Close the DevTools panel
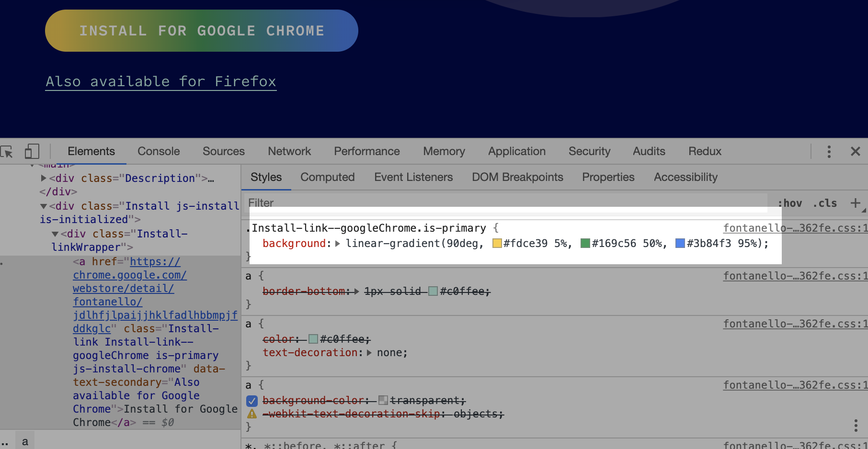868x449 pixels. coord(855,152)
